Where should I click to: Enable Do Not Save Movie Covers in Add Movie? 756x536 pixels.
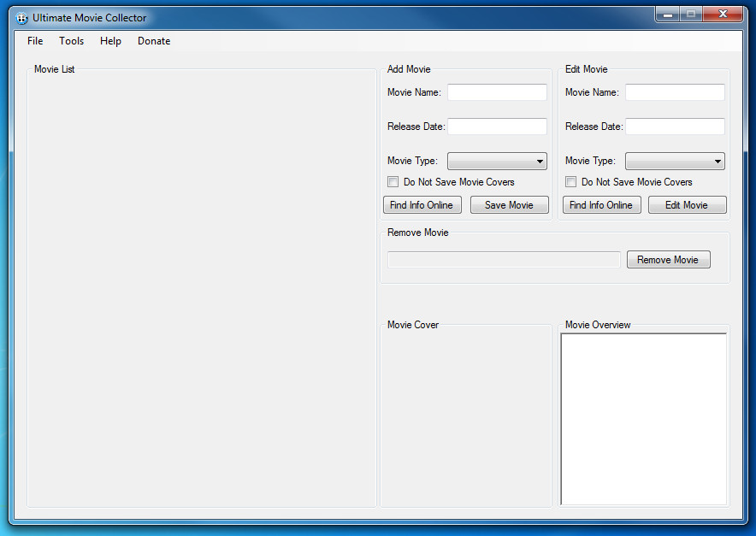tap(393, 182)
